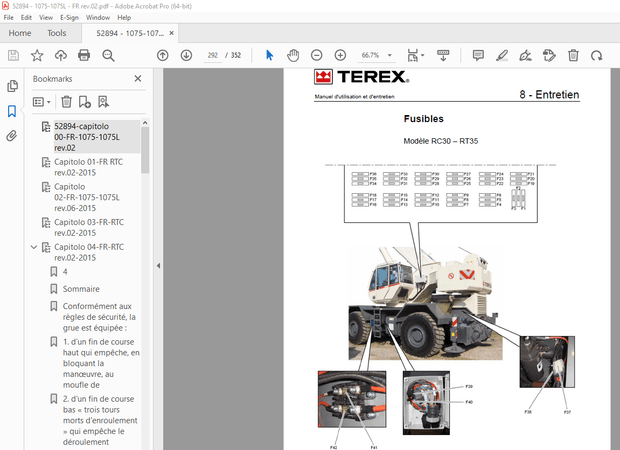Click the page number field showing 292
Screen dimensions: 620x450
[212, 55]
